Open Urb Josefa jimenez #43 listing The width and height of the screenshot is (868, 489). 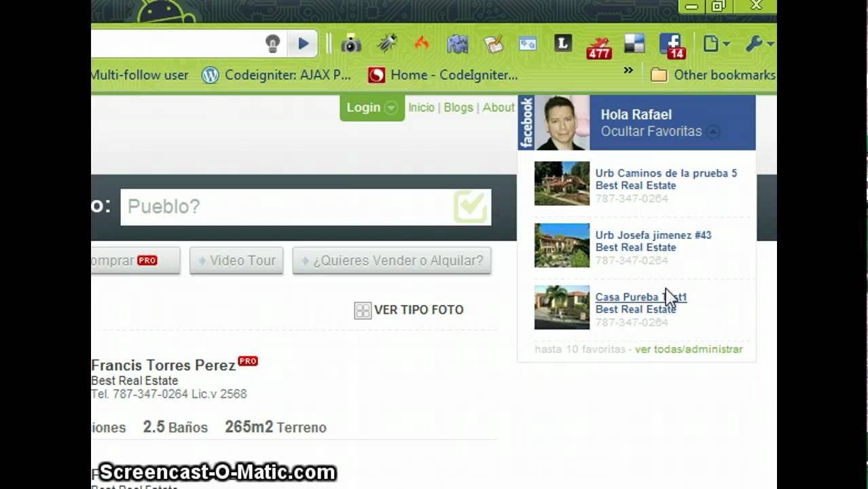pos(653,235)
